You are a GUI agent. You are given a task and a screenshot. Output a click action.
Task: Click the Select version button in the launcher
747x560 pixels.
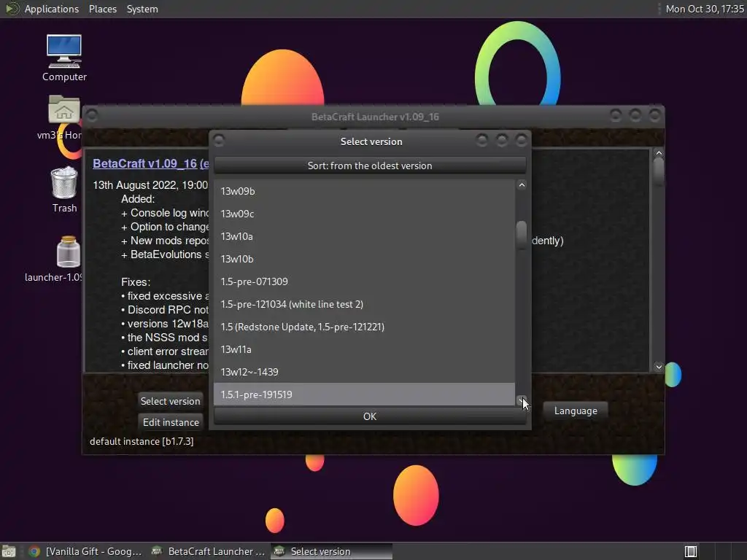click(x=170, y=401)
